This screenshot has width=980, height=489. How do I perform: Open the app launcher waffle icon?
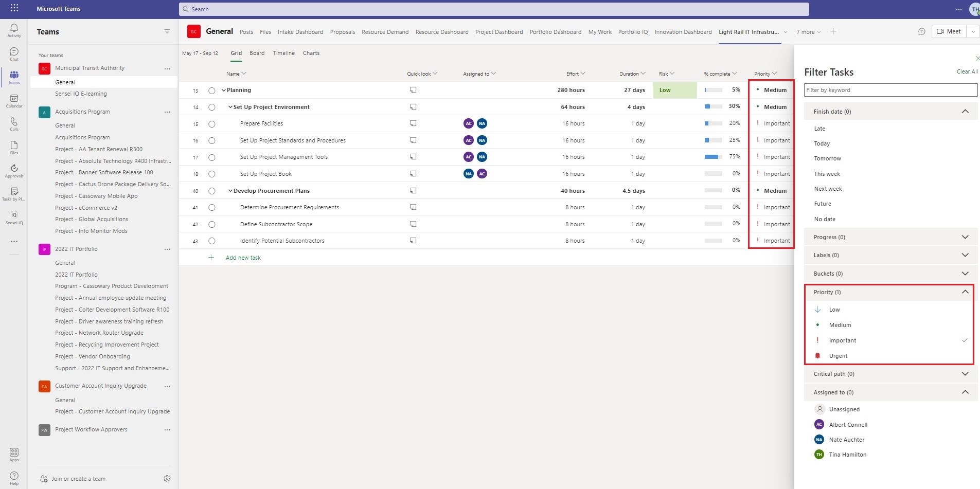14,8
